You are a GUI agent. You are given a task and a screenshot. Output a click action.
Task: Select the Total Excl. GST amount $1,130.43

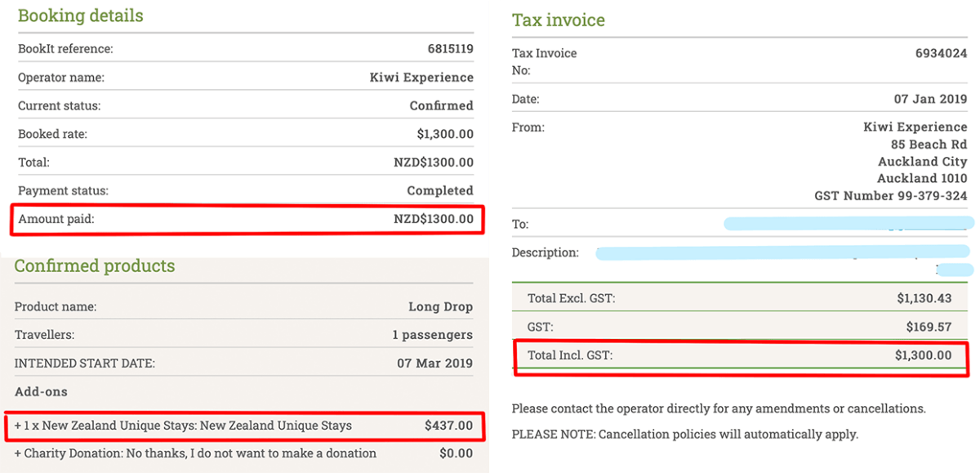(x=924, y=298)
